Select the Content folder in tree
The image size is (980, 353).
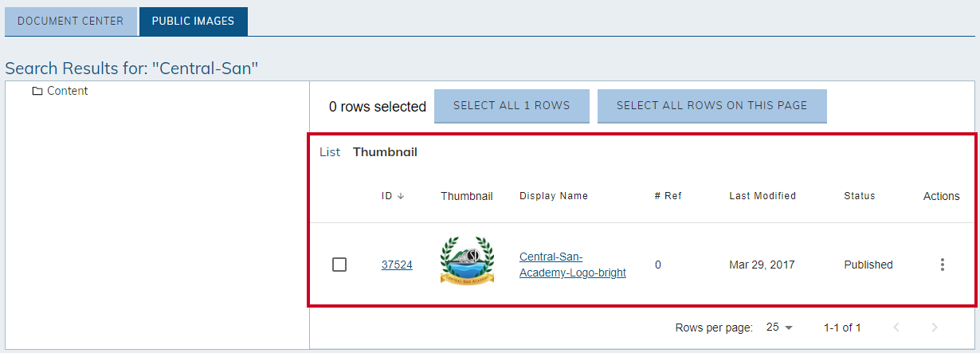click(60, 91)
